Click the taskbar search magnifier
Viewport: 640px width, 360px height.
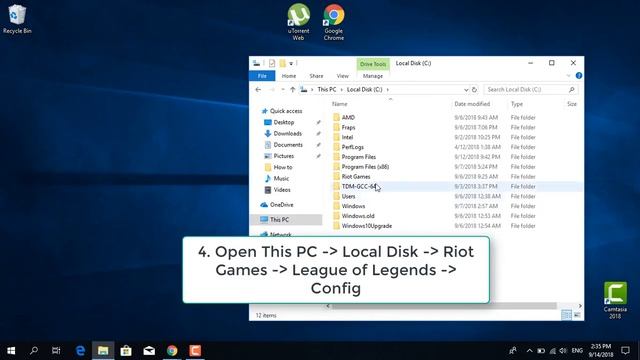(34, 351)
